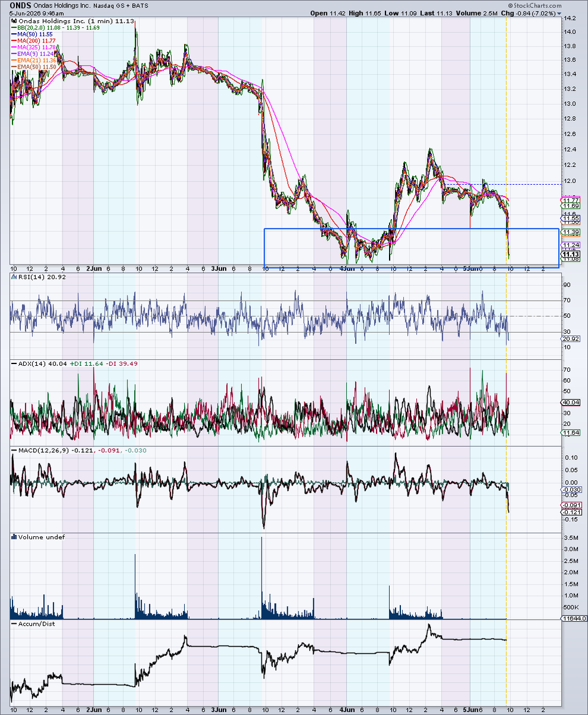The height and width of the screenshot is (715, 588).
Task: Click the blue down-triangle change indicator
Action: (559, 13)
